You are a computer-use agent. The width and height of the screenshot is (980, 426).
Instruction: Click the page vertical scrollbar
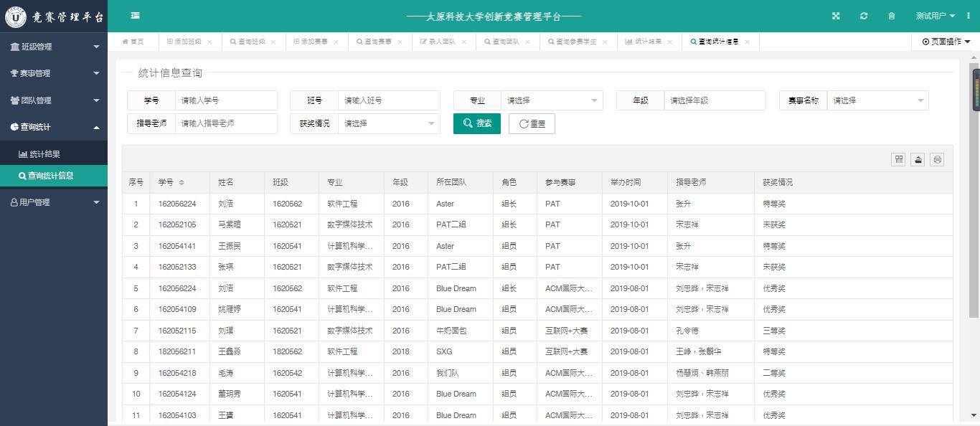pos(975,215)
